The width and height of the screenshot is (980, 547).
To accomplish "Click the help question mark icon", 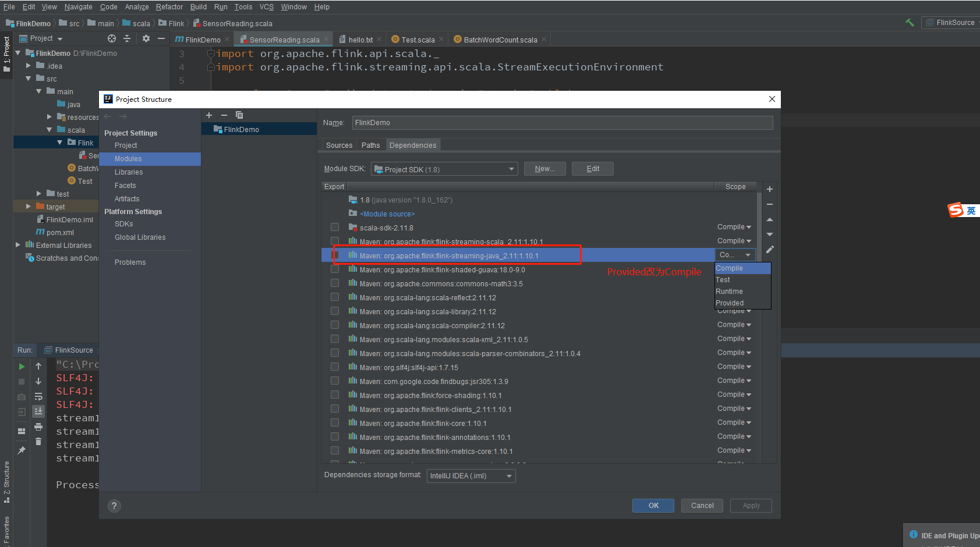I will [114, 506].
